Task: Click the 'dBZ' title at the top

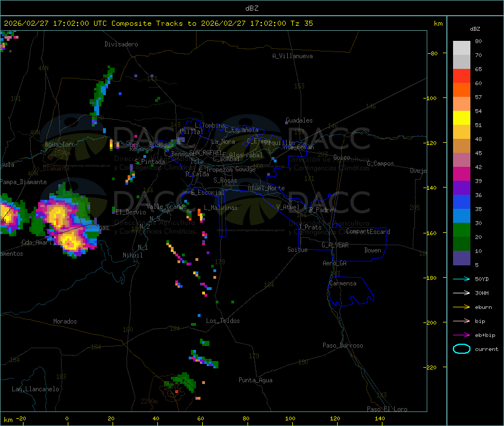Action: click(x=251, y=8)
